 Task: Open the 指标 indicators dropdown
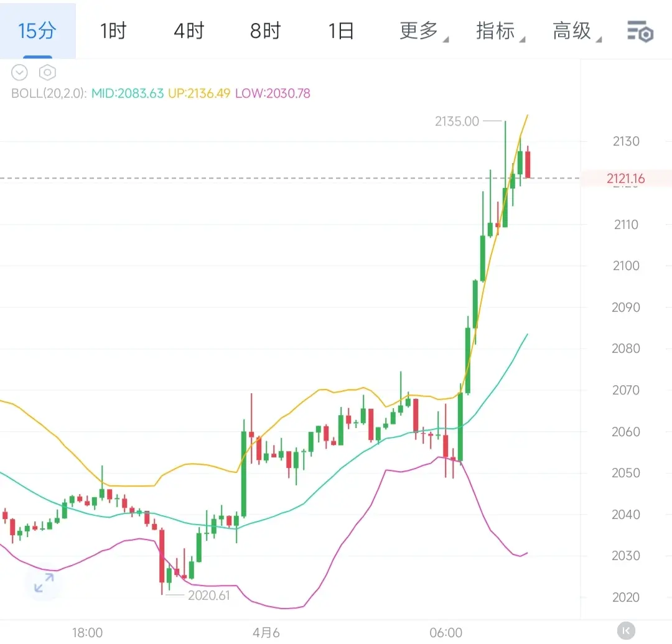click(x=500, y=31)
